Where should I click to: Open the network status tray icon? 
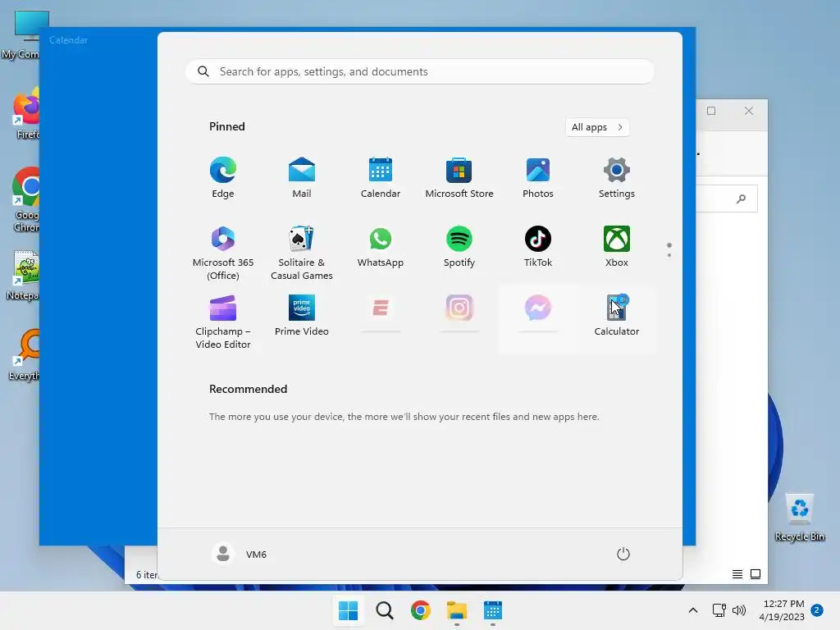coord(719,610)
